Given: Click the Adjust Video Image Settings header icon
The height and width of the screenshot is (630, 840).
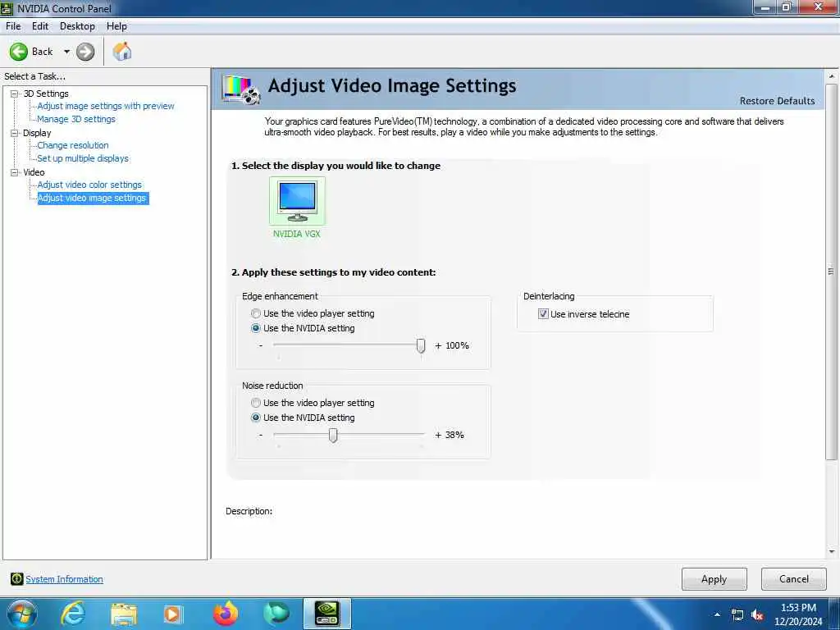Looking at the screenshot, I should point(241,89).
